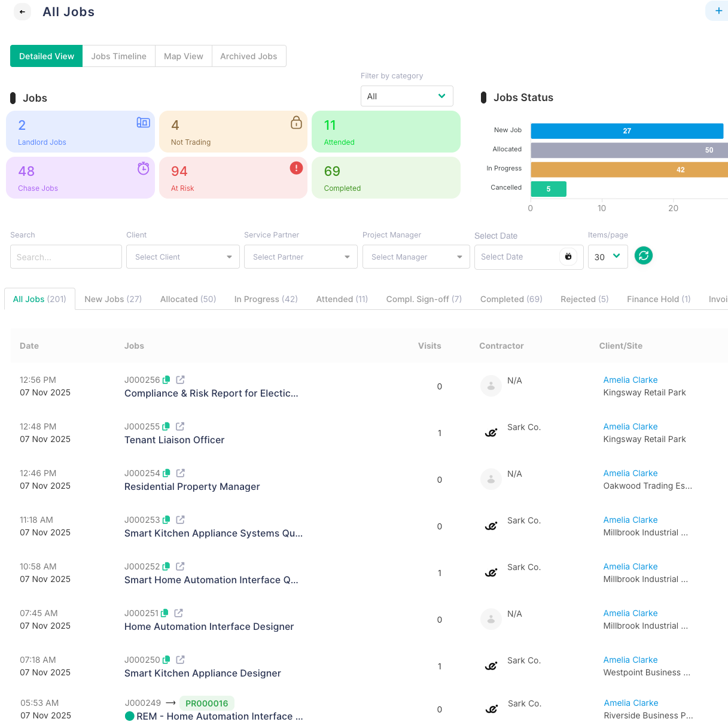Click the back arrow next to All Jobs
The width and height of the screenshot is (728, 728).
[x=22, y=11]
